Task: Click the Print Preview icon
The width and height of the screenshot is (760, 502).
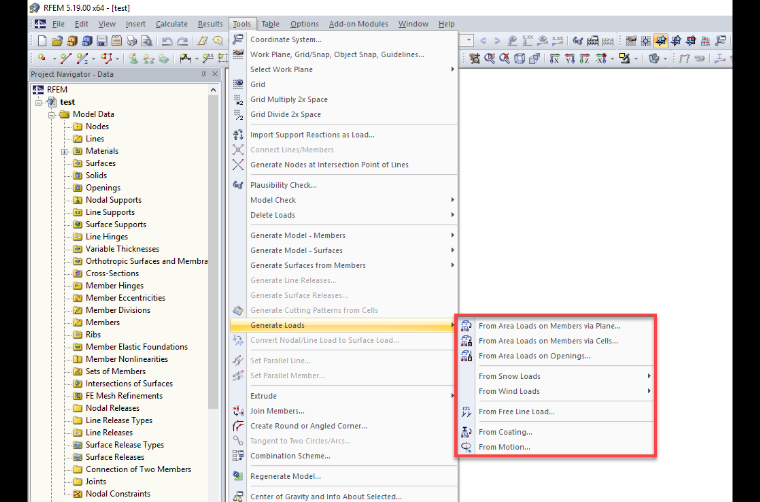Action: point(146,41)
